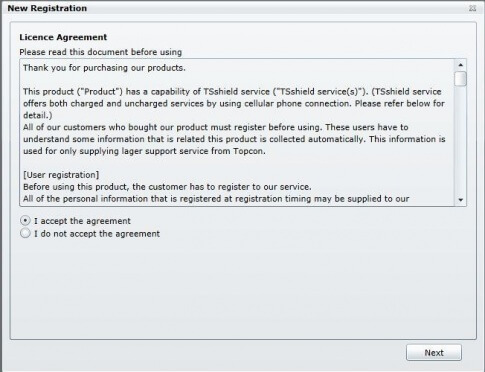Click the scrollbar up arrow in licence text
The height and width of the screenshot is (372, 485).
point(461,65)
